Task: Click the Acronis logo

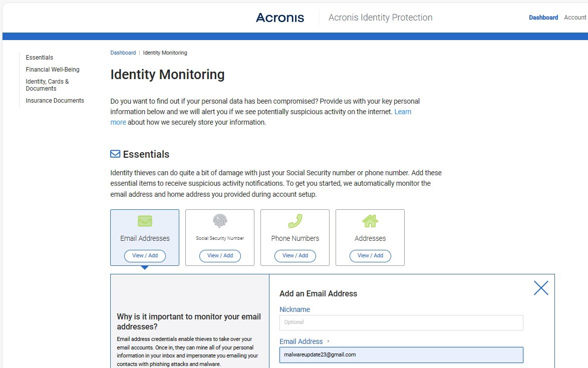Action: 280,18
